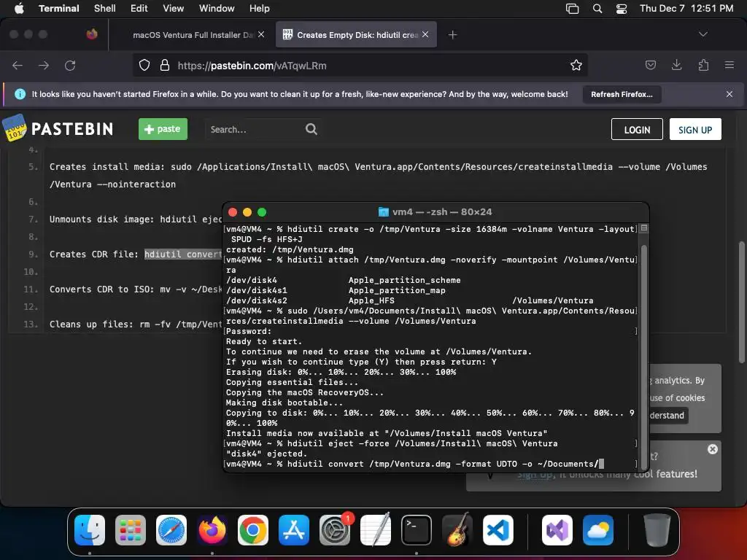Open the Help menu
This screenshot has height=560, width=747.
(x=259, y=9)
